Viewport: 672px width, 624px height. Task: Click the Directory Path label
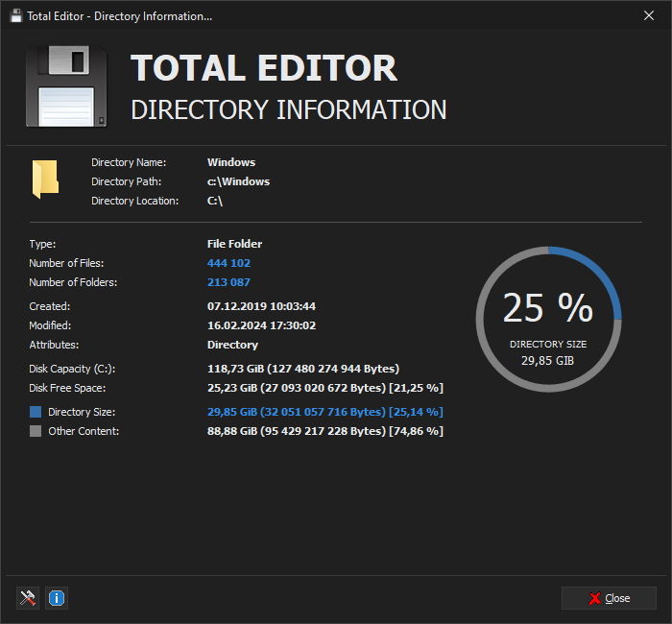127,181
